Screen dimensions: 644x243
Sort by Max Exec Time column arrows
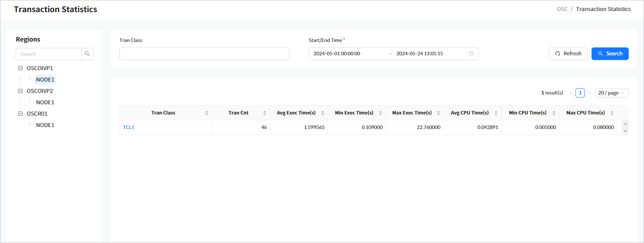tap(438, 113)
